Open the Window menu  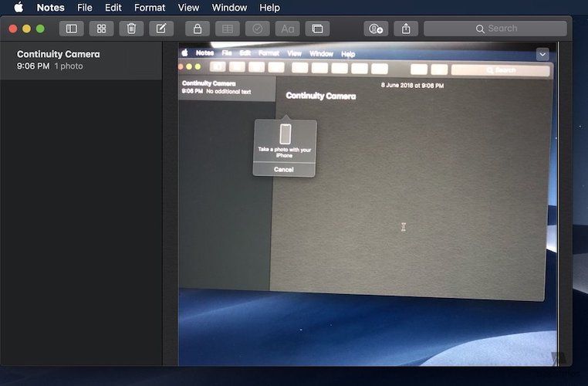229,8
